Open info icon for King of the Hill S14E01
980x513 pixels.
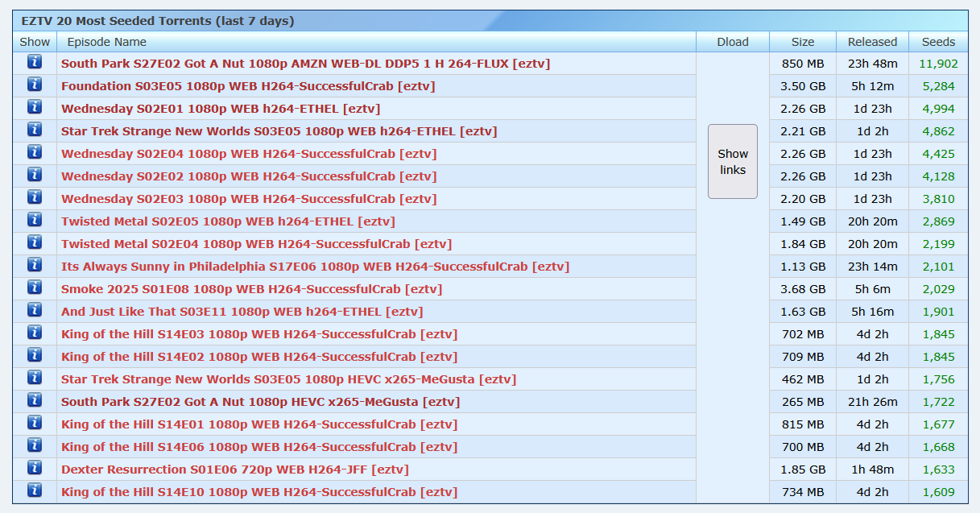[x=34, y=423]
